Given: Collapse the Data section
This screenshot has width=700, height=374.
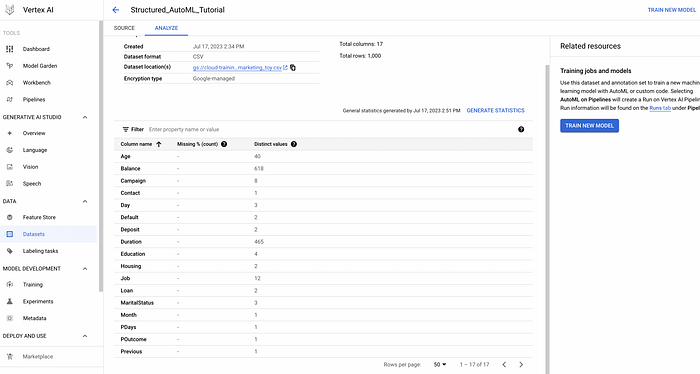Looking at the screenshot, I should 85,202.
